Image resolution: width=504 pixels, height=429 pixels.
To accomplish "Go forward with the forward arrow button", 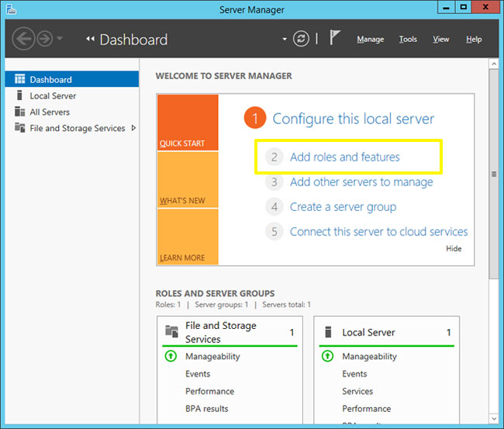I will tap(45, 39).
